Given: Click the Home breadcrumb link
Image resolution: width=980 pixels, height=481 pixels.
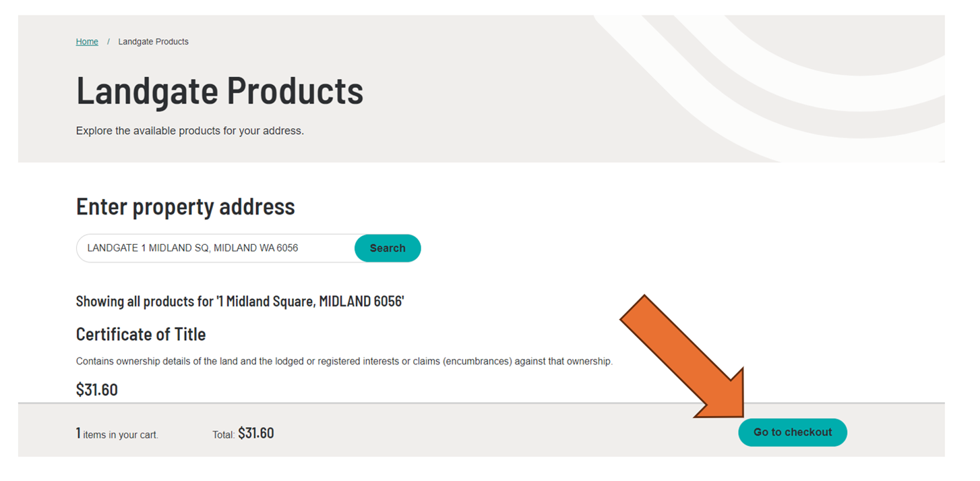Looking at the screenshot, I should [87, 42].
